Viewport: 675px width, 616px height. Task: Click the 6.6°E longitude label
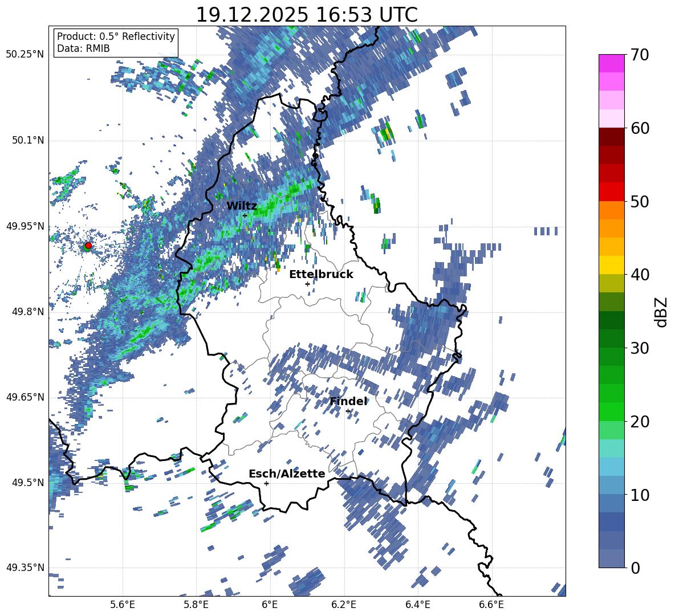[491, 605]
